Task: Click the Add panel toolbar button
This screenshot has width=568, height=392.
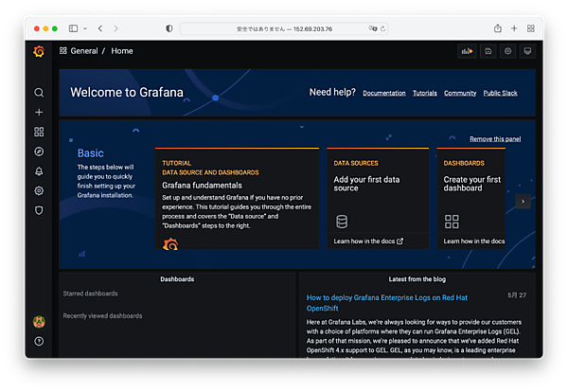Action: coord(466,51)
